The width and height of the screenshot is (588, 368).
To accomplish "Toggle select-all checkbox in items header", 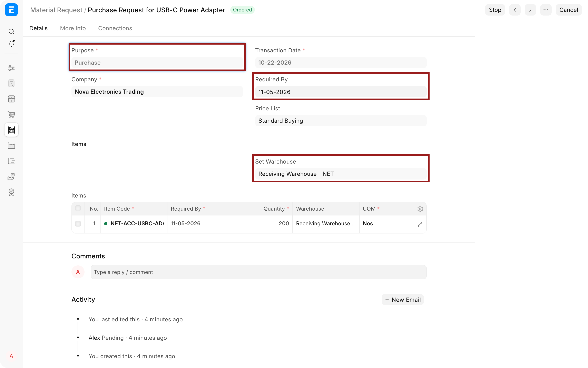I will pyautogui.click(x=78, y=208).
